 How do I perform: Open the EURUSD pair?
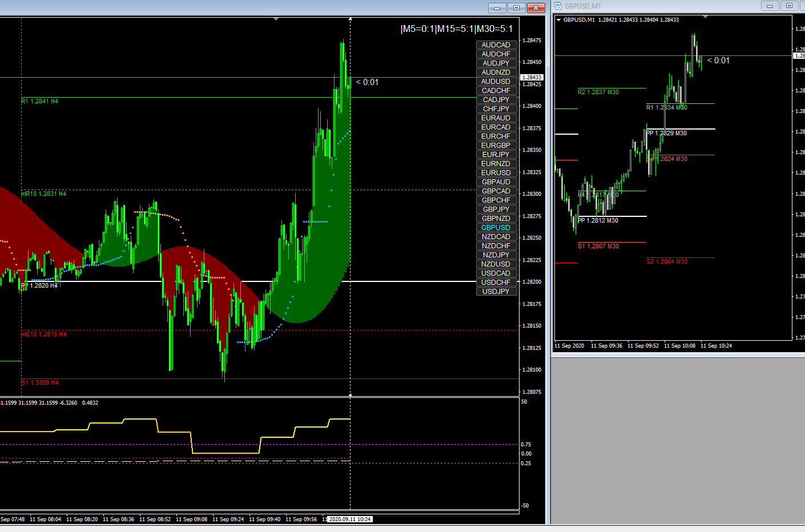496,173
